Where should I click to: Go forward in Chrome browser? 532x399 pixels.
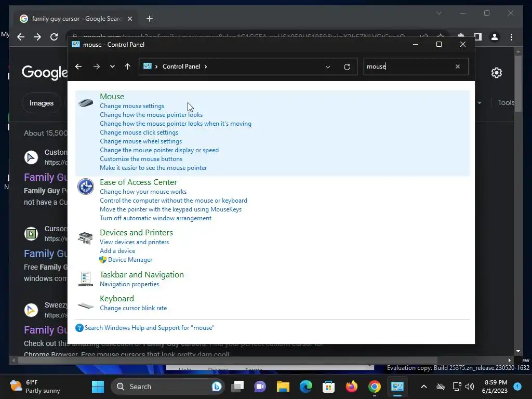37,37
